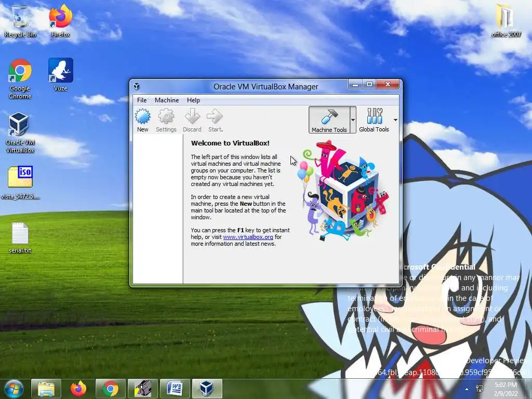The image size is (532, 399).
Task: Show hidden system tray icons arrow
Action: point(467,389)
